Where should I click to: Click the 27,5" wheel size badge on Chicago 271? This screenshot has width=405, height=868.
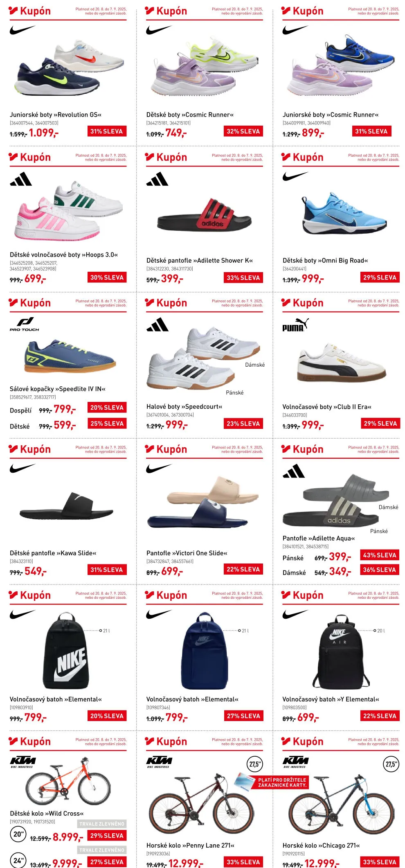(x=391, y=764)
